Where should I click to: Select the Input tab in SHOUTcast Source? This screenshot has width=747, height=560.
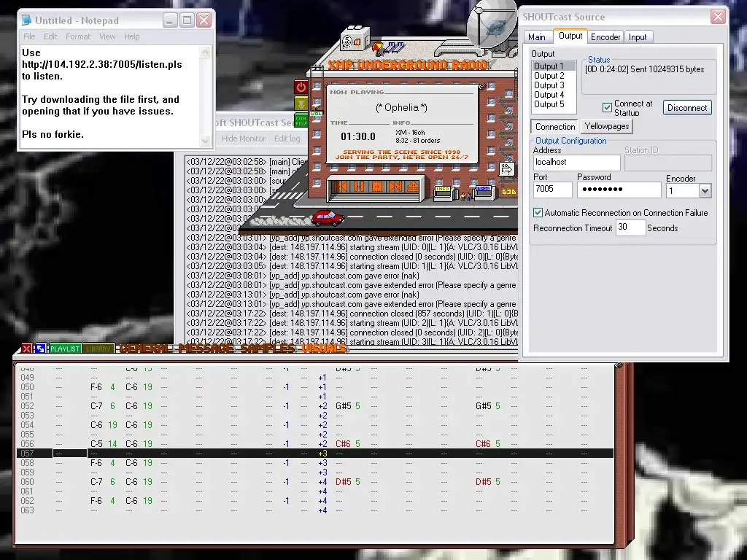pyautogui.click(x=638, y=36)
